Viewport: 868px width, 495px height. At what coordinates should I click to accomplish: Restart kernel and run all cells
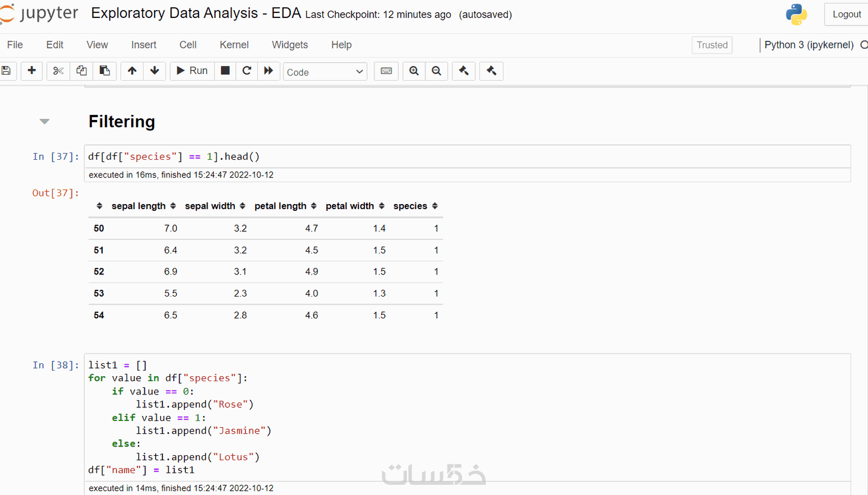pos(269,71)
